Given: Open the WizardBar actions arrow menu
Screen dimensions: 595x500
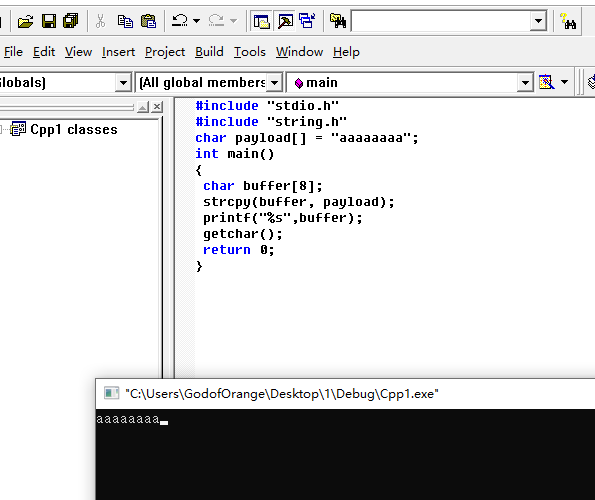Looking at the screenshot, I should pyautogui.click(x=564, y=82).
